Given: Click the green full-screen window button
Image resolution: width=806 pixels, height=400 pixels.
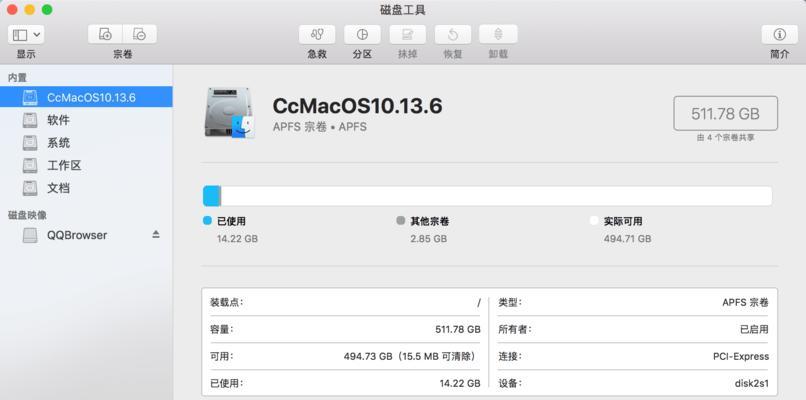Looking at the screenshot, I should coord(47,10).
